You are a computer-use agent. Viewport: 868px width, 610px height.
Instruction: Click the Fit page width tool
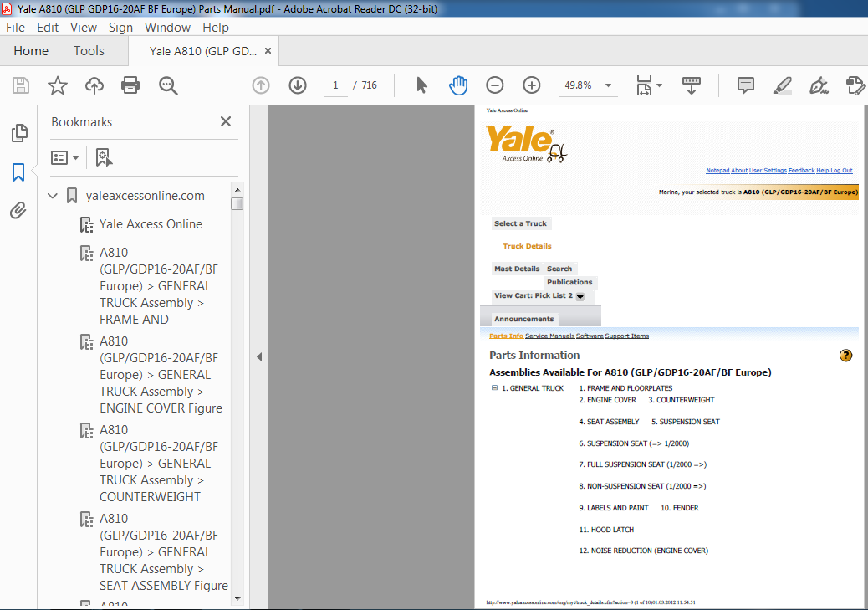pyautogui.click(x=645, y=85)
